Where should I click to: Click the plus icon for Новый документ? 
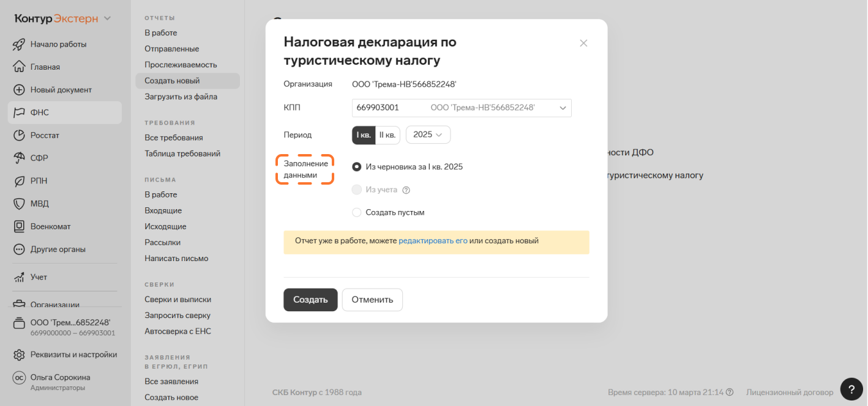(x=19, y=90)
